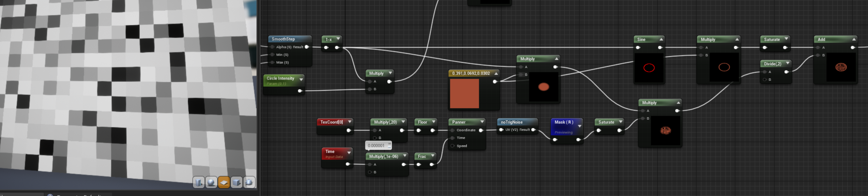
Task: Click the TexCoord[0] output pin
Action: (348, 130)
